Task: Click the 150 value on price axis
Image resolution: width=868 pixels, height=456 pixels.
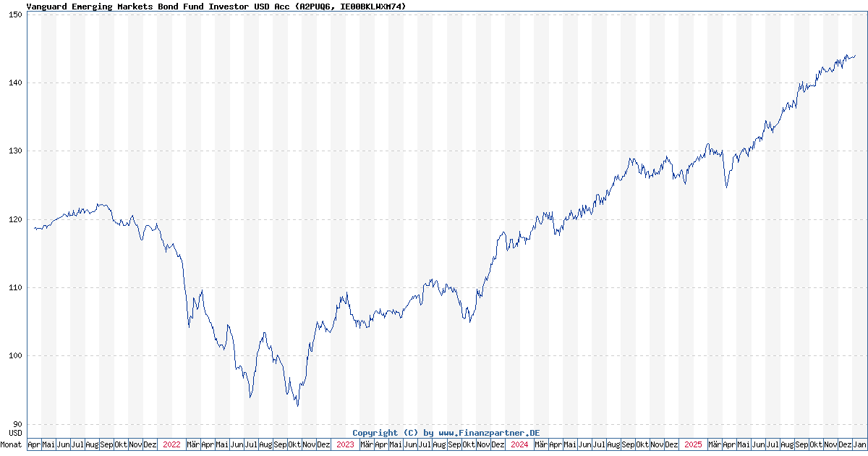Action: point(17,16)
